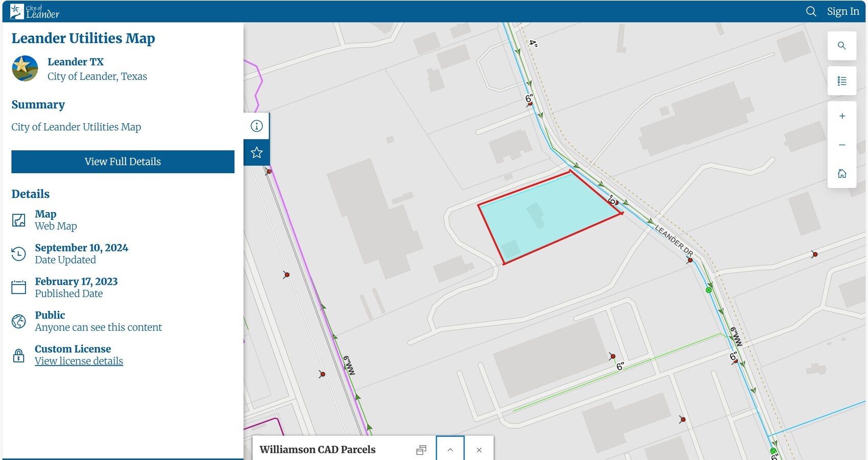Click the Public globe icon
The width and height of the screenshot is (868, 460).
(18, 321)
